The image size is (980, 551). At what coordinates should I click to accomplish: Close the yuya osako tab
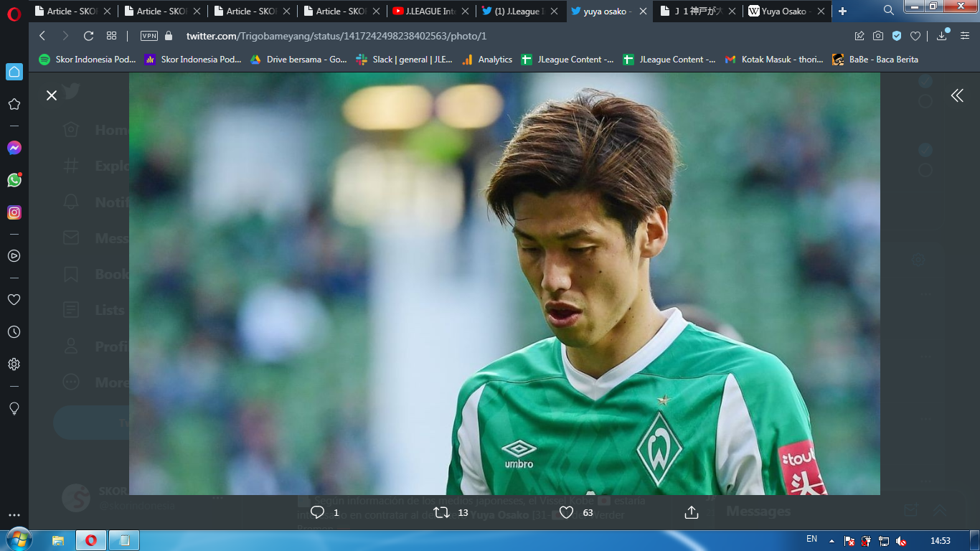coord(642,11)
